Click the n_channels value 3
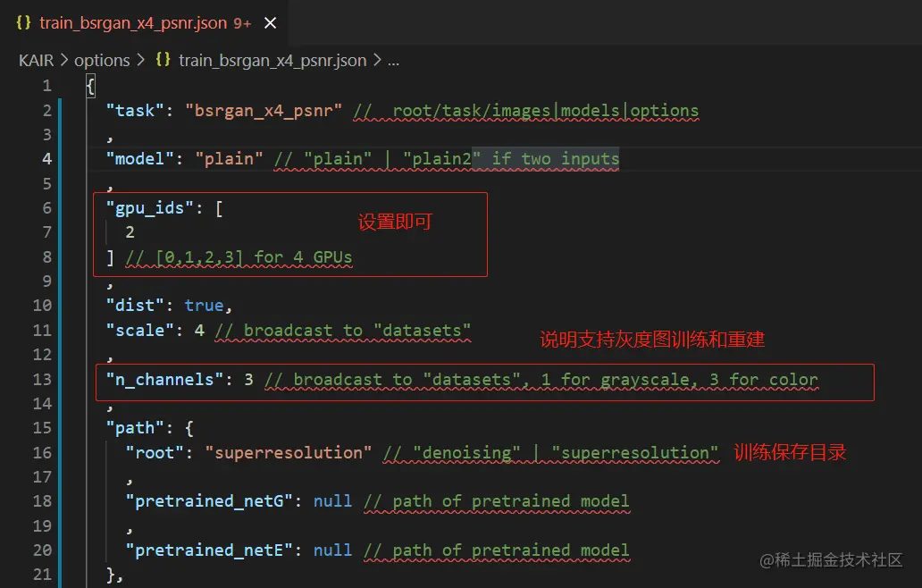The width and height of the screenshot is (922, 588). (x=248, y=379)
